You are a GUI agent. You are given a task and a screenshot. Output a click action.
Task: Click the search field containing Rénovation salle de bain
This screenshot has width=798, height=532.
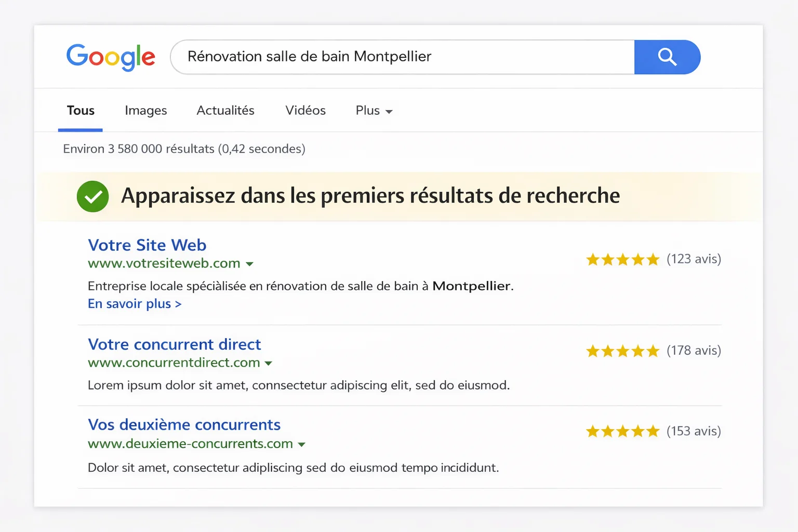coord(402,57)
